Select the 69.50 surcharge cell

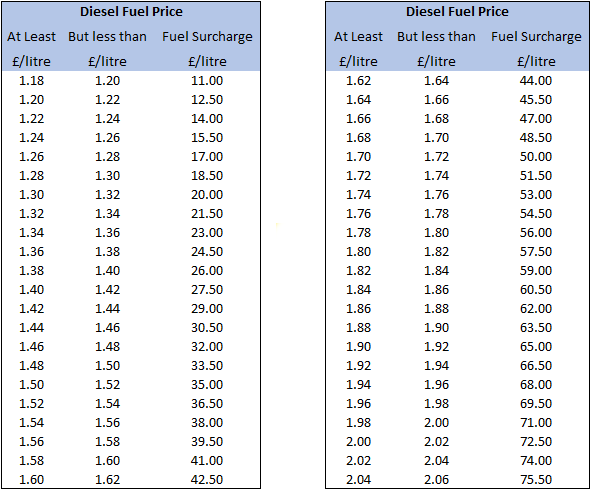tap(536, 404)
